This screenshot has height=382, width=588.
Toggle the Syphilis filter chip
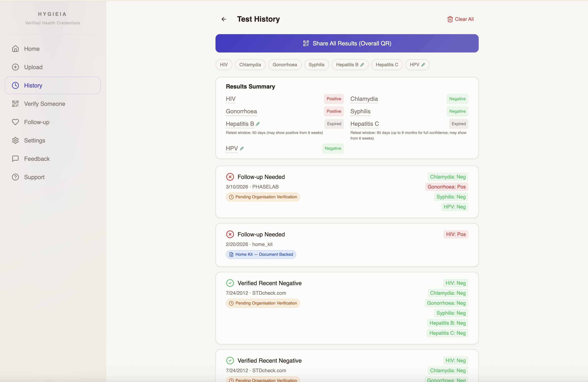tap(316, 65)
